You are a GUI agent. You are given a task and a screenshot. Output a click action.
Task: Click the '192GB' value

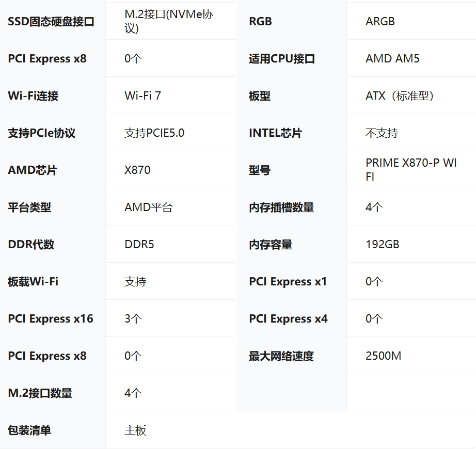tap(383, 244)
